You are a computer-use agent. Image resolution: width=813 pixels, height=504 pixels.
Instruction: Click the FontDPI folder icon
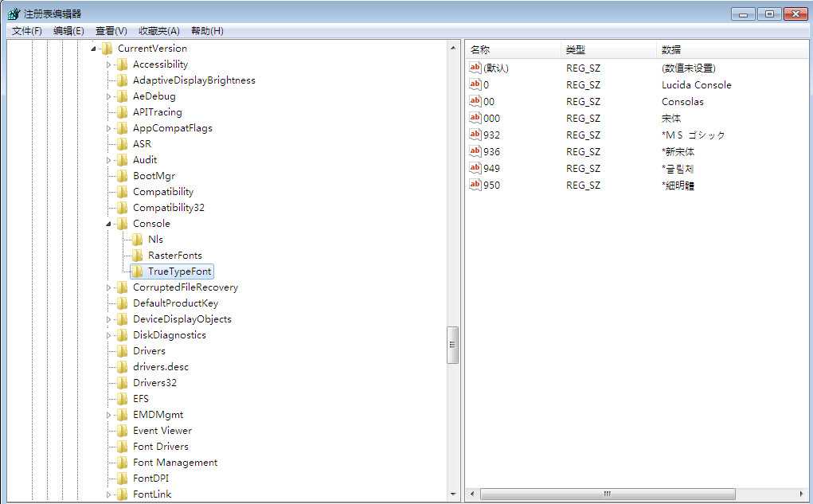(x=123, y=479)
